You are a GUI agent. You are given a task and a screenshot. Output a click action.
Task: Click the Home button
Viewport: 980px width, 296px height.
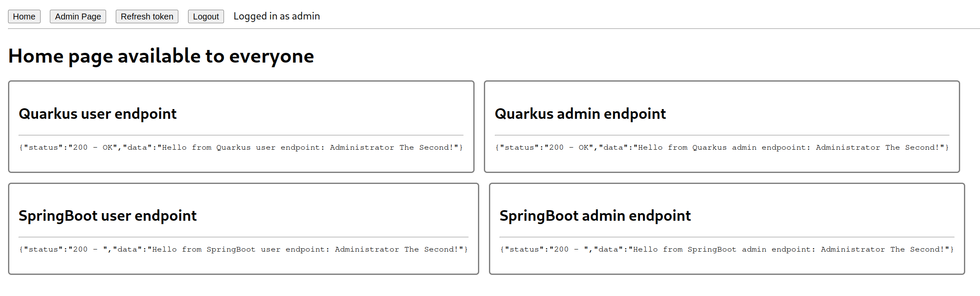click(x=24, y=16)
